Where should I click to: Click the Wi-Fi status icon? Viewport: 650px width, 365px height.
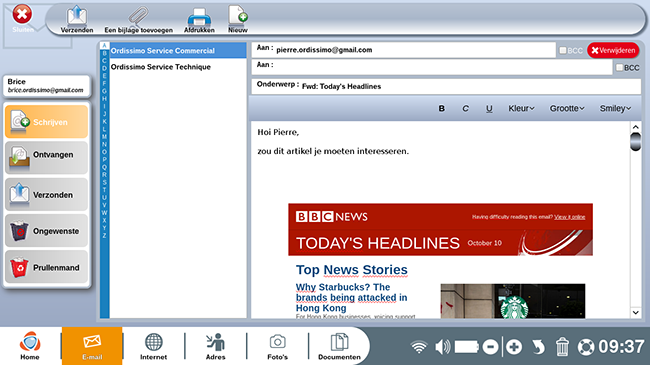419,347
